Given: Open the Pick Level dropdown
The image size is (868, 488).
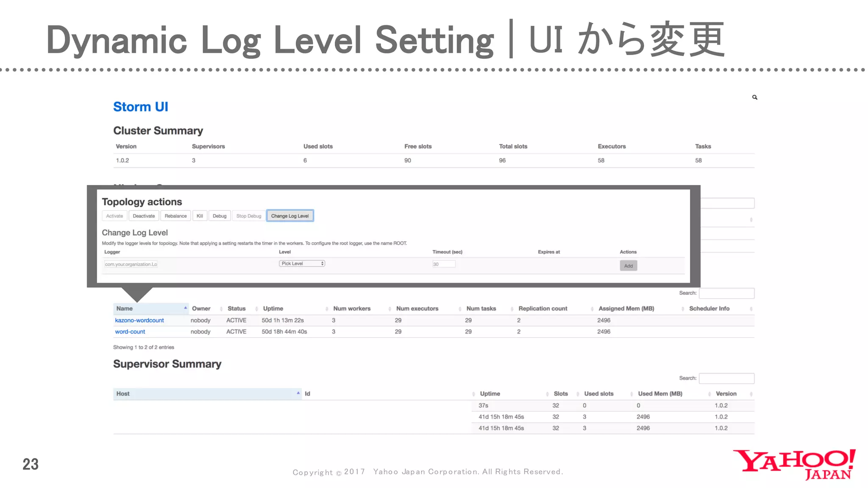Looking at the screenshot, I should 302,263.
